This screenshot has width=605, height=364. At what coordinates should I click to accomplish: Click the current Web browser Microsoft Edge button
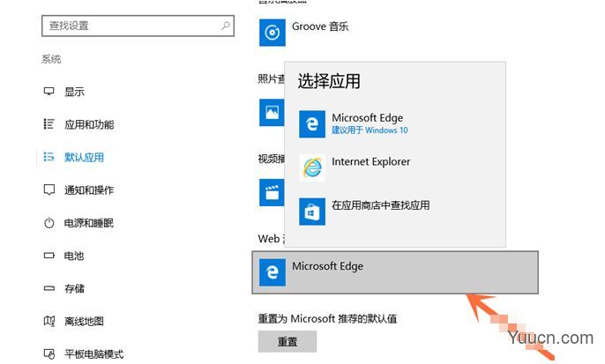395,272
